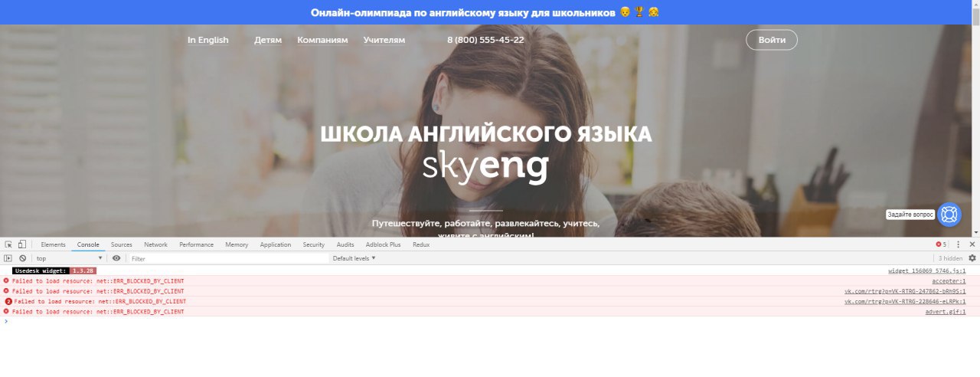The width and height of the screenshot is (980, 377).
Task: Click the red error count 5 indicator
Action: (941, 244)
